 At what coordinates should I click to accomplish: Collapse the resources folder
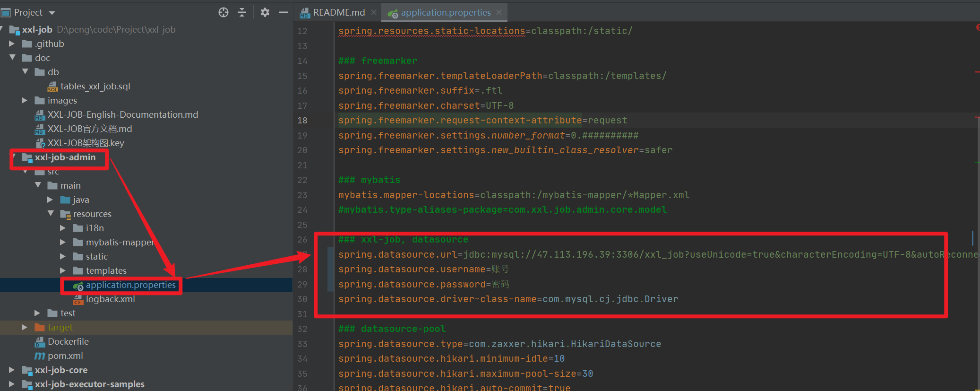tap(51, 214)
